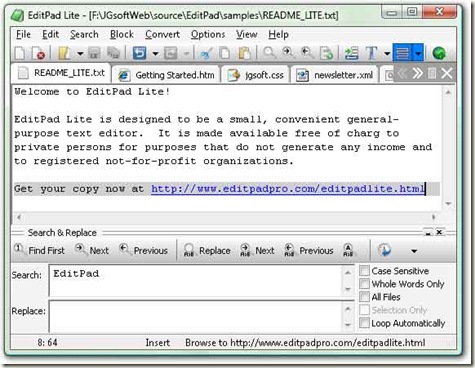Click the editor vertical scrollbar down arrow
The image size is (475, 368).
[448, 204]
